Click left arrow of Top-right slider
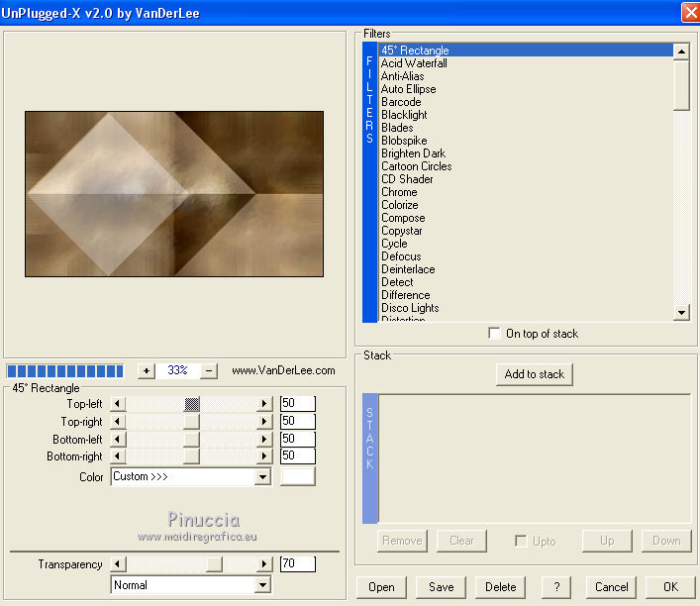700x606 pixels. 118,421
